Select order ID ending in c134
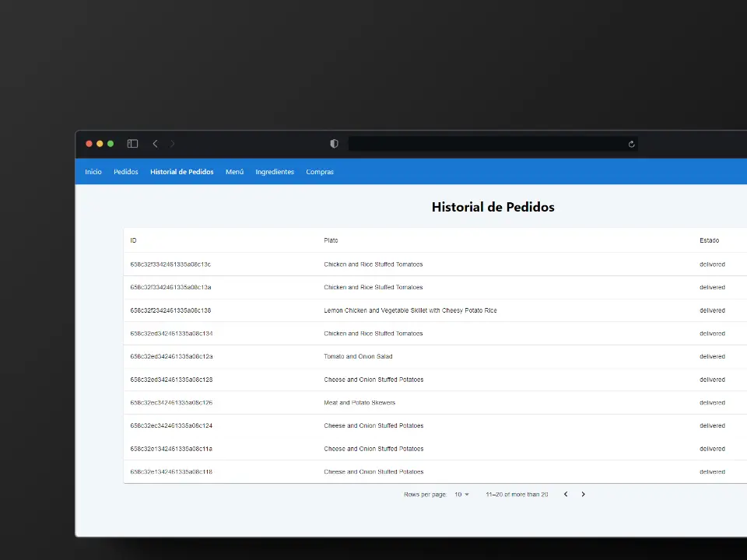Image resolution: width=747 pixels, height=560 pixels. pos(171,334)
